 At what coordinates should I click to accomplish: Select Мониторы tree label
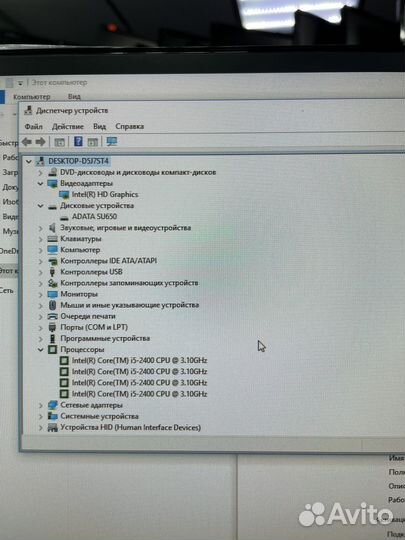click(x=79, y=294)
